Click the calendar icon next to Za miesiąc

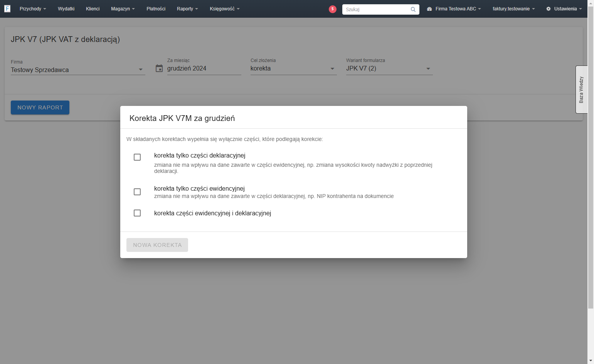click(x=159, y=69)
